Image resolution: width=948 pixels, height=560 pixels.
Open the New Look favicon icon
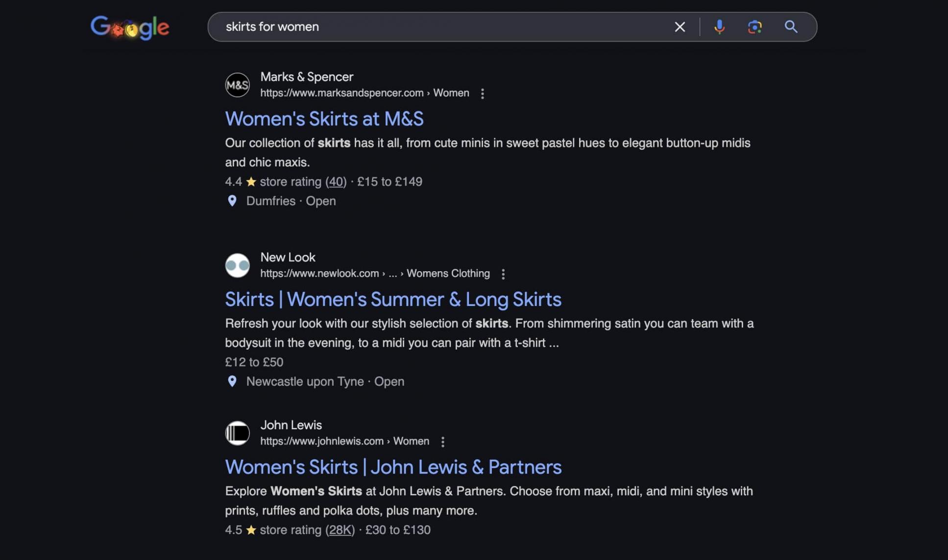coord(237,265)
